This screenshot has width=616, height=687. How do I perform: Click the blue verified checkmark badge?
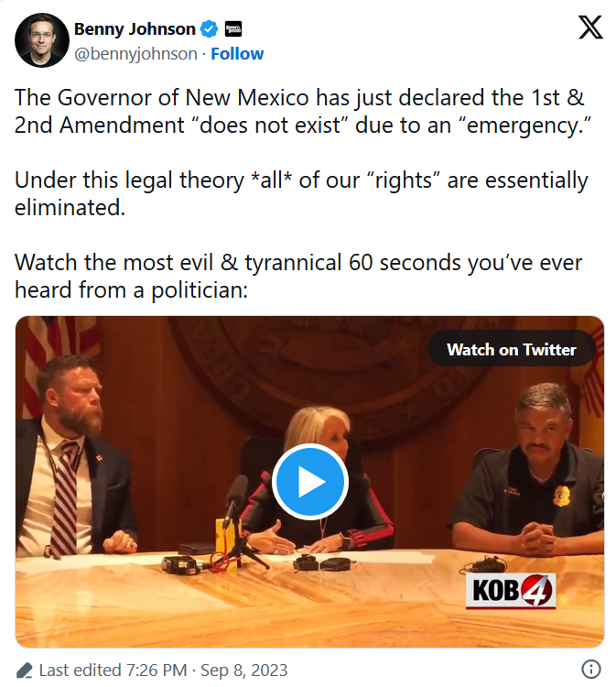click(x=209, y=29)
